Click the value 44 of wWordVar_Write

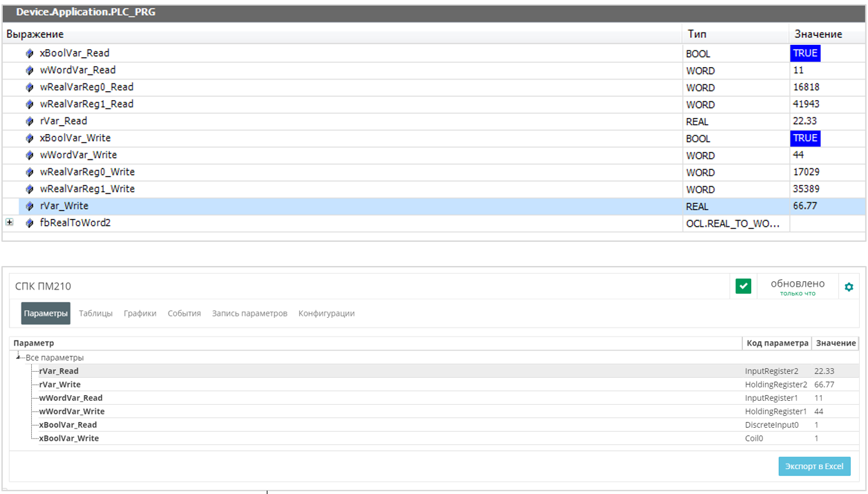coord(799,155)
